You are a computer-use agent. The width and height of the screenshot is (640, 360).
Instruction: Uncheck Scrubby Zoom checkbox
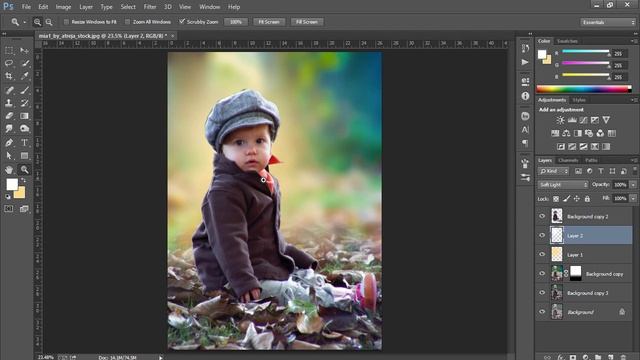182,22
